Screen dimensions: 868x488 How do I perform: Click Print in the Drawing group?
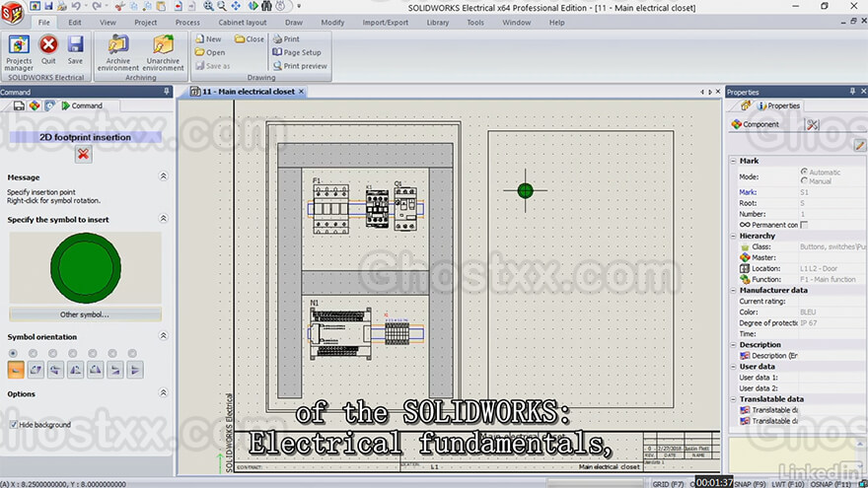pyautogui.click(x=286, y=38)
